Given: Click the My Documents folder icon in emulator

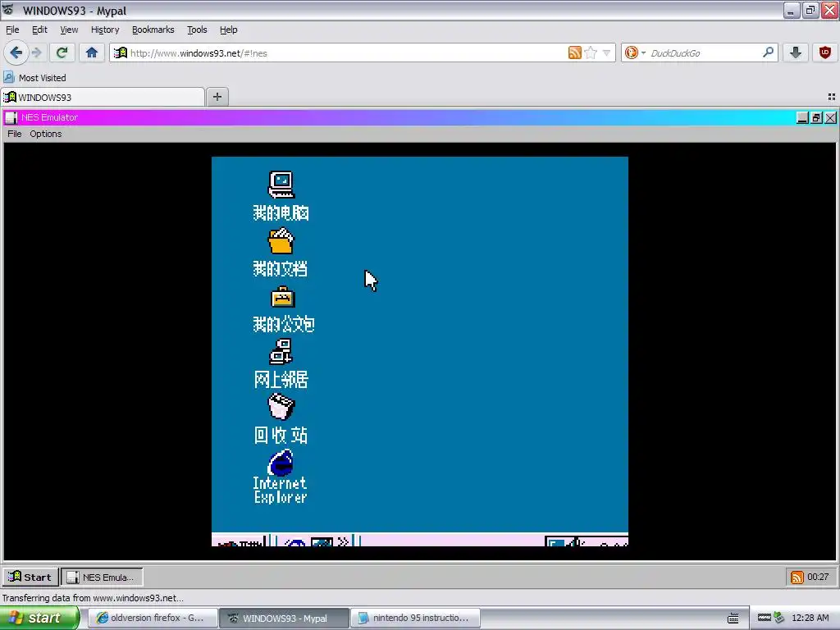Looking at the screenshot, I should pyautogui.click(x=281, y=240).
